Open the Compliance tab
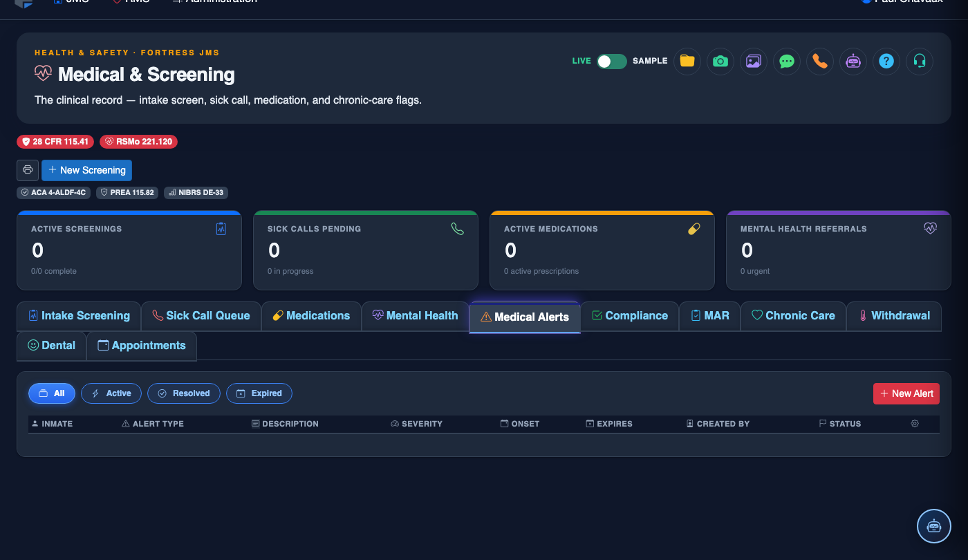The image size is (968, 560). click(x=630, y=316)
